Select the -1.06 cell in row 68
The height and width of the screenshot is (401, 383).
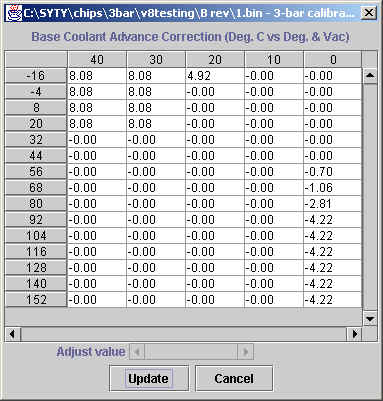pyautogui.click(x=332, y=188)
